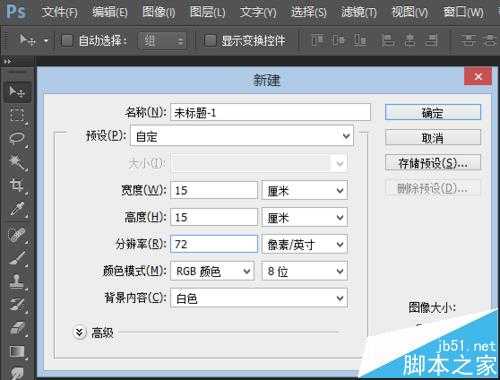This screenshot has width=500, height=380.
Task: Select the Crop tool
Action: 17,185
